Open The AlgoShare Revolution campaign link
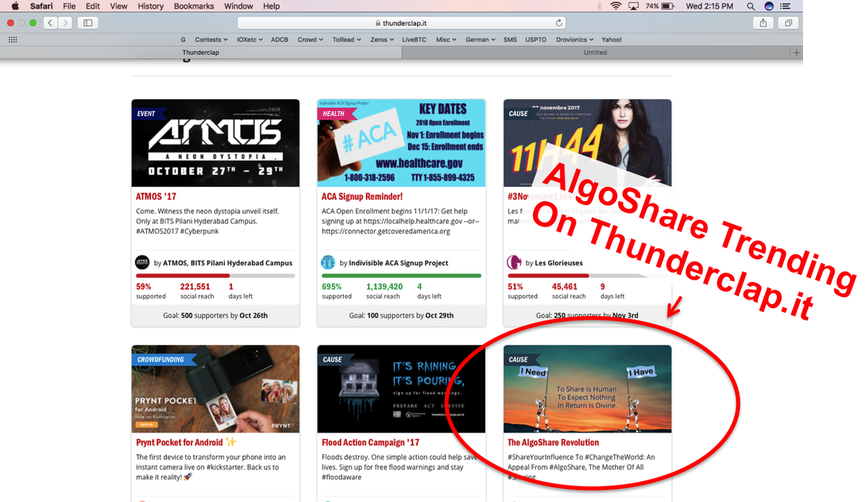The height and width of the screenshot is (502, 868). 553,442
